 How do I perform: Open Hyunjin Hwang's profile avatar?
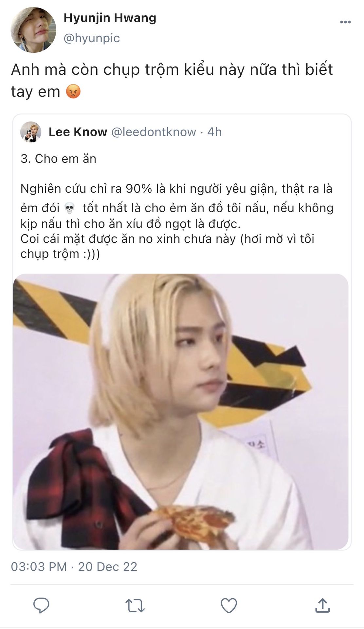[33, 30]
